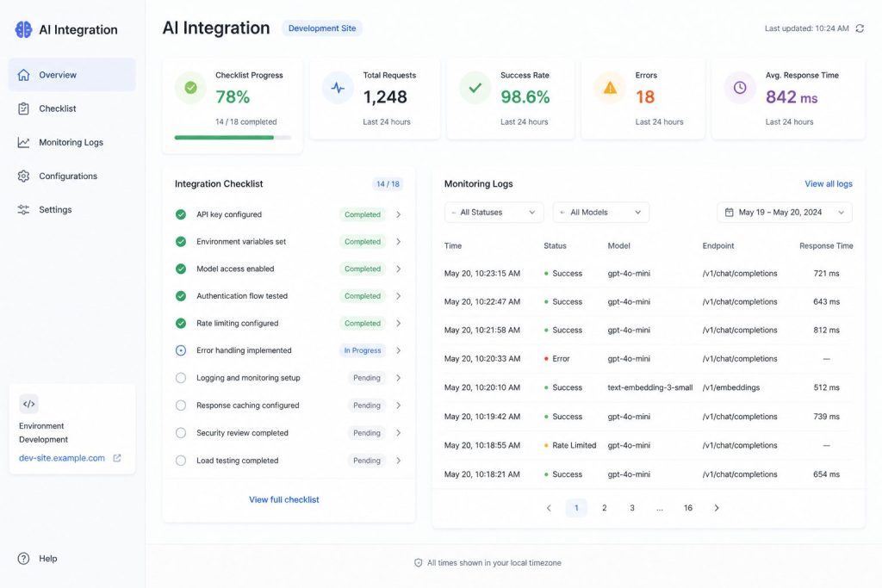Toggle the Security review completed circle
The image size is (882, 588).
pyautogui.click(x=181, y=433)
